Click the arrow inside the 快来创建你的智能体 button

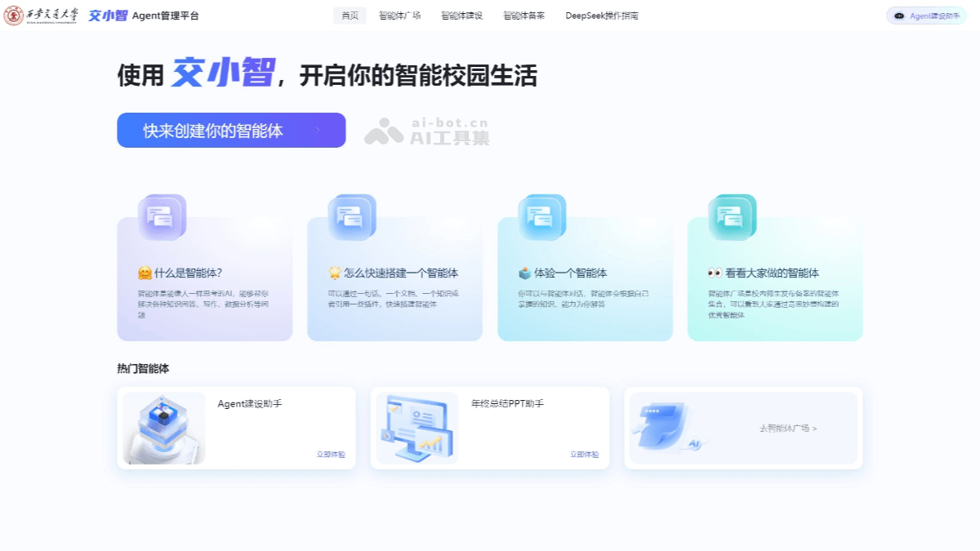tap(314, 130)
